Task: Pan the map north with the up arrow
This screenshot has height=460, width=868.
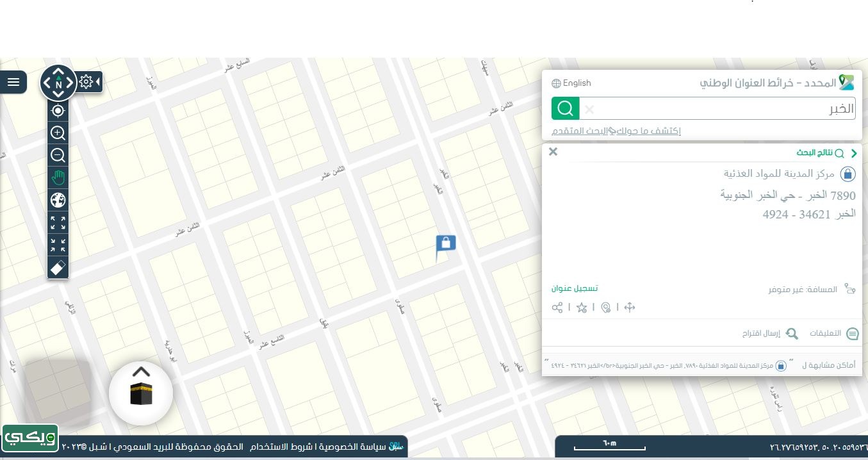Action: [x=58, y=72]
